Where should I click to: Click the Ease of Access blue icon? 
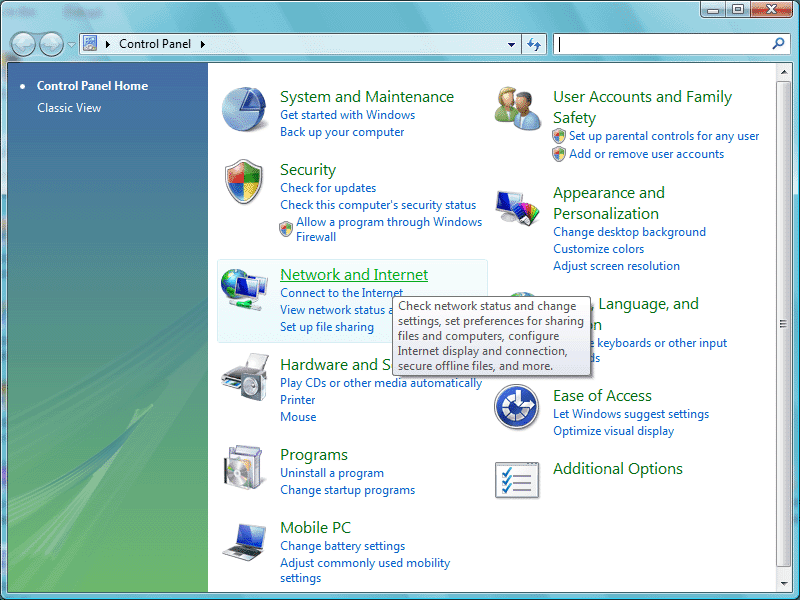click(x=517, y=407)
